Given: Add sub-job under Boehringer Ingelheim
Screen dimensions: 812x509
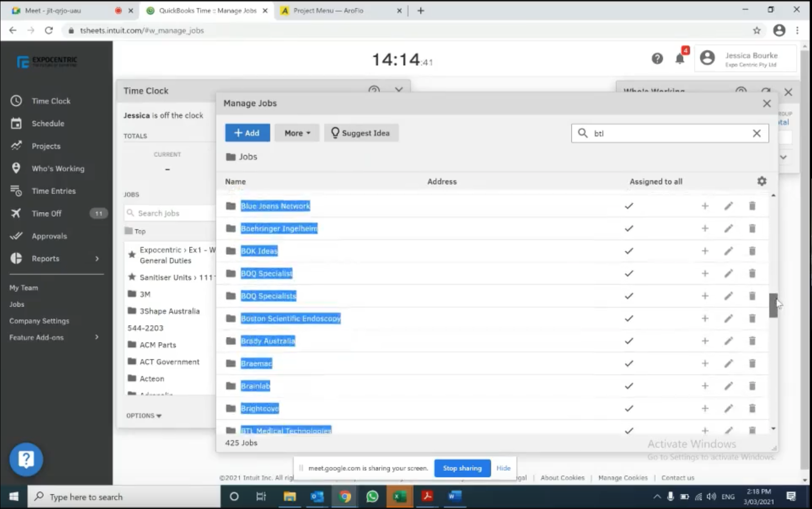Looking at the screenshot, I should point(705,229).
